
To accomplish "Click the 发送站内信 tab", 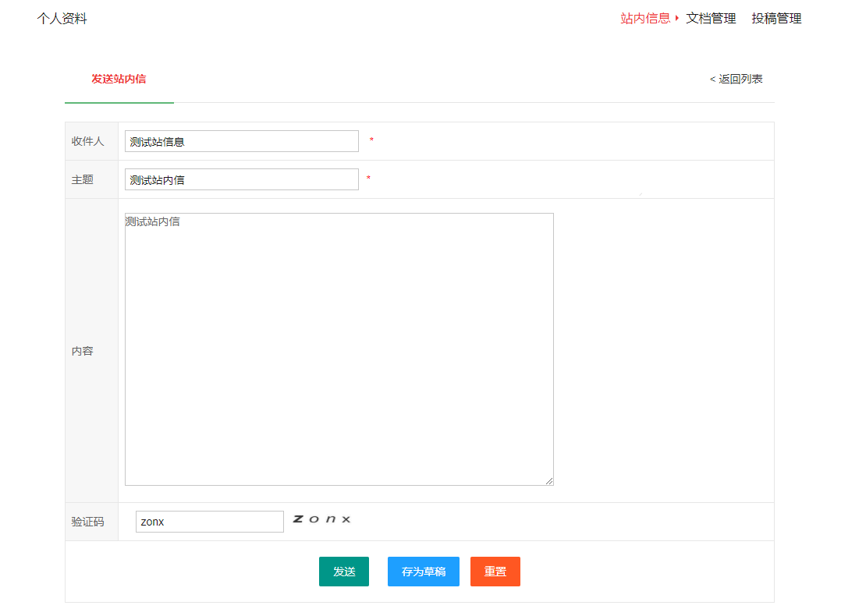I will point(119,79).
